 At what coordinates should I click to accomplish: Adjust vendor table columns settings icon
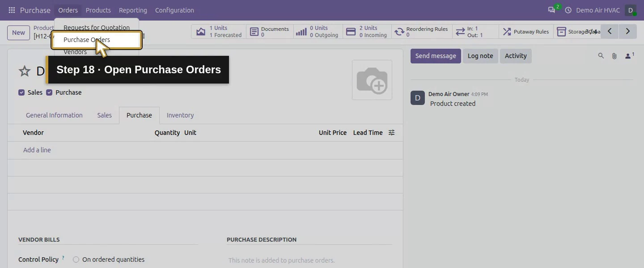[x=392, y=133]
